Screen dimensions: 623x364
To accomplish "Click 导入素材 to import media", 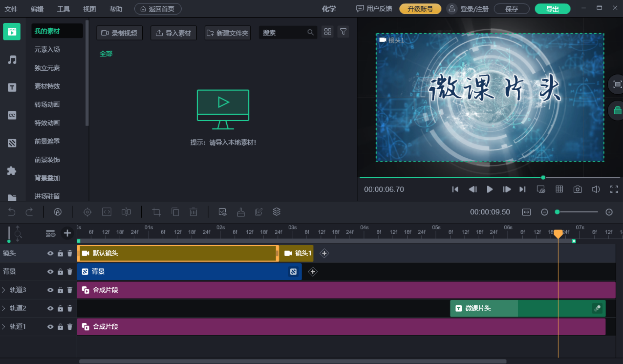I will pos(174,33).
